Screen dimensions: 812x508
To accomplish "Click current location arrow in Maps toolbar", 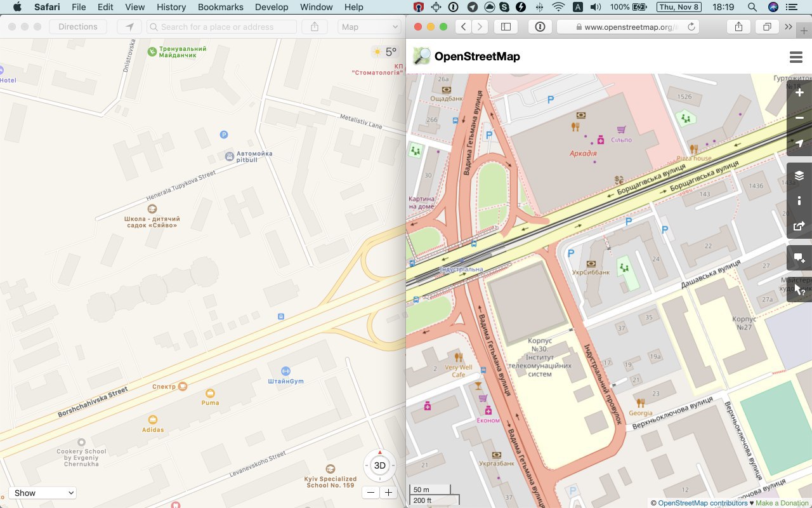I will point(129,27).
